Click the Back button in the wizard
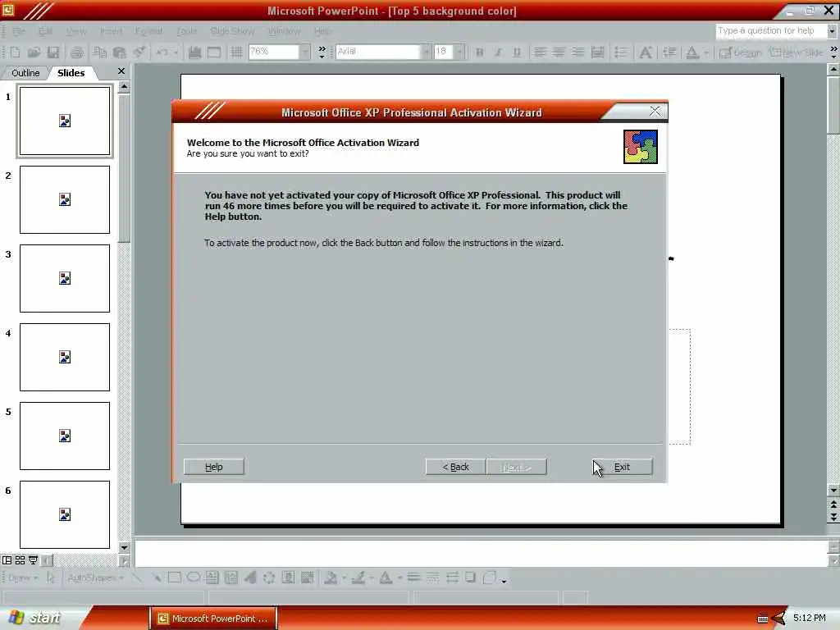This screenshot has height=630, width=840. [455, 467]
